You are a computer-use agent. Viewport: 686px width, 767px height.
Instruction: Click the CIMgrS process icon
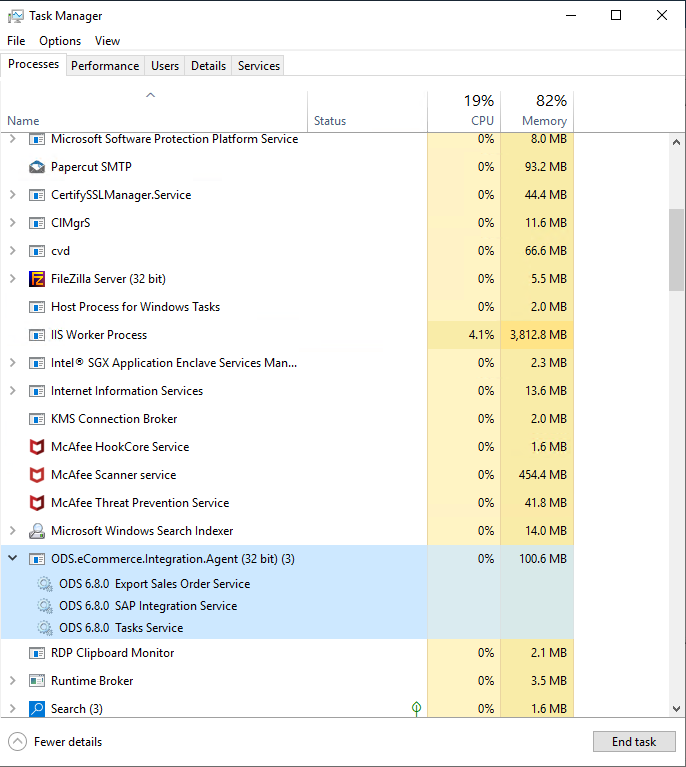[x=37, y=223]
